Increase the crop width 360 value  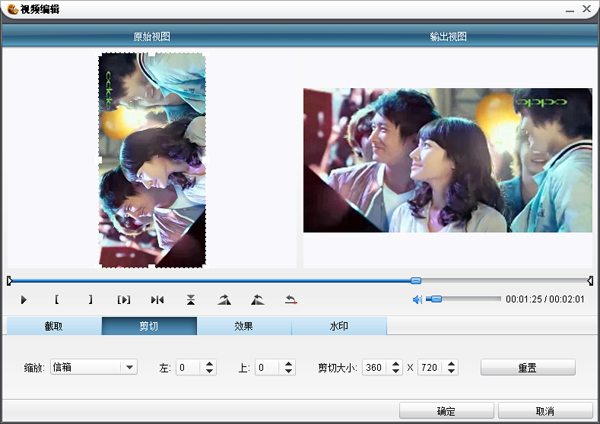[396, 364]
